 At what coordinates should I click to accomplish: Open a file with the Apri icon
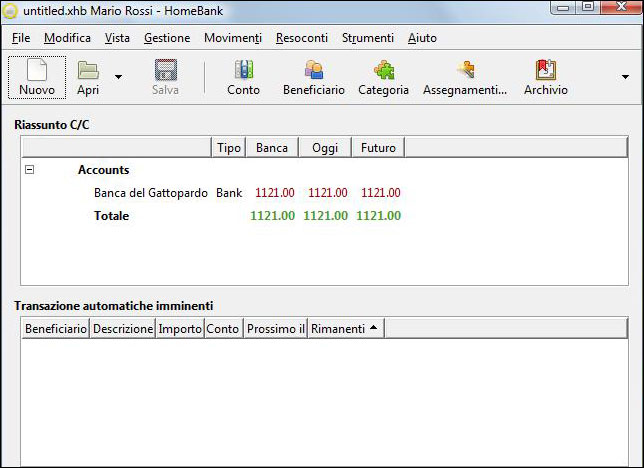tap(88, 71)
